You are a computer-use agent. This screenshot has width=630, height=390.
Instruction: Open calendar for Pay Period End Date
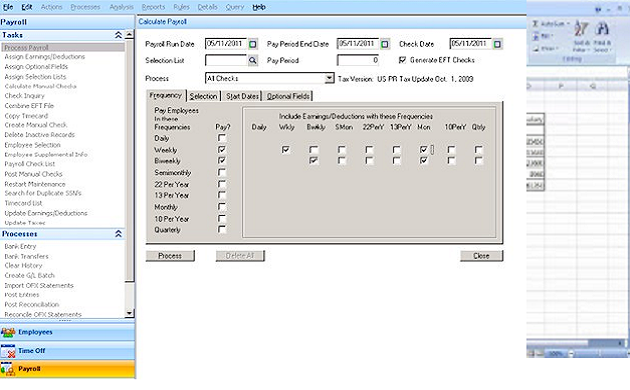[385, 44]
